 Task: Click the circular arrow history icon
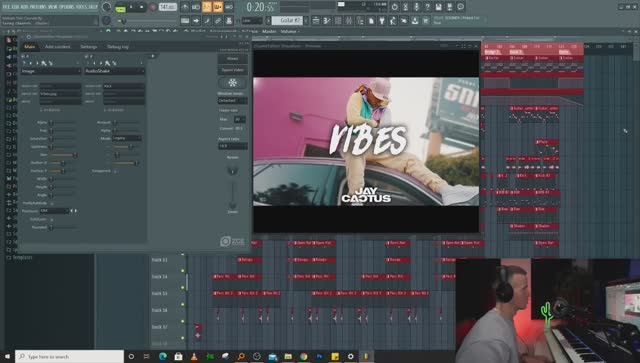pyautogui.click(x=395, y=7)
